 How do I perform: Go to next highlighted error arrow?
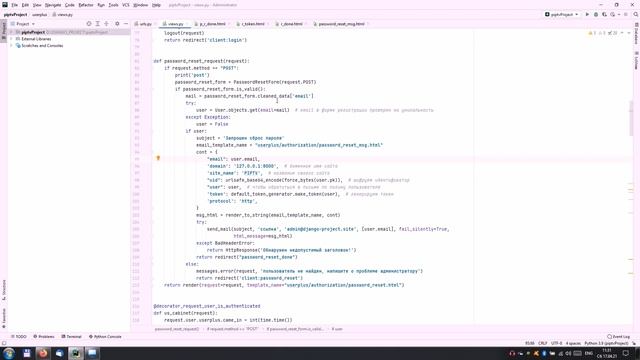(x=629, y=33)
